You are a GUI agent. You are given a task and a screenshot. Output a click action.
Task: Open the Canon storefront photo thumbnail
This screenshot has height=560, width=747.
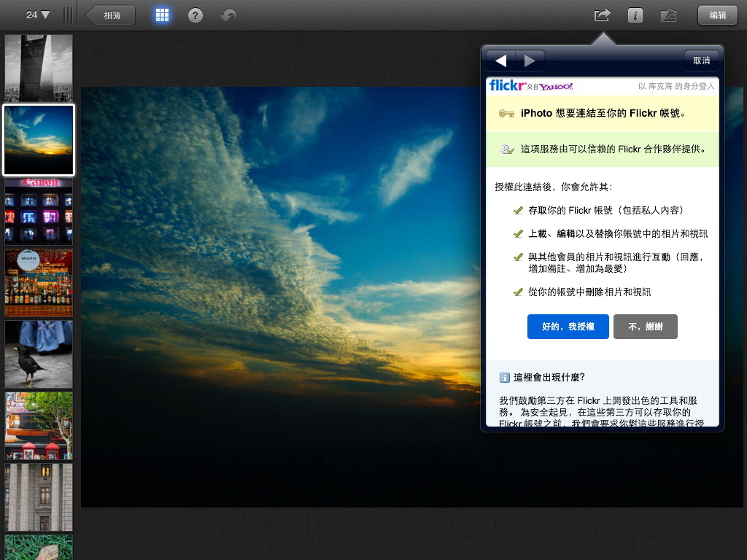tap(38, 210)
